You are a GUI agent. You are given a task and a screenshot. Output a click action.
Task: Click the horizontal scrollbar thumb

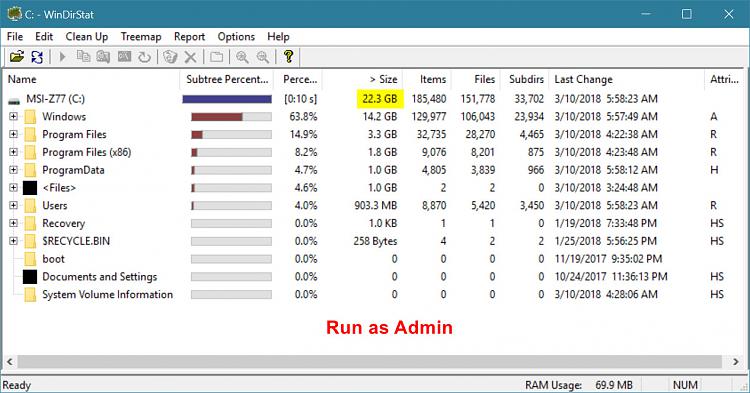[x=369, y=362]
